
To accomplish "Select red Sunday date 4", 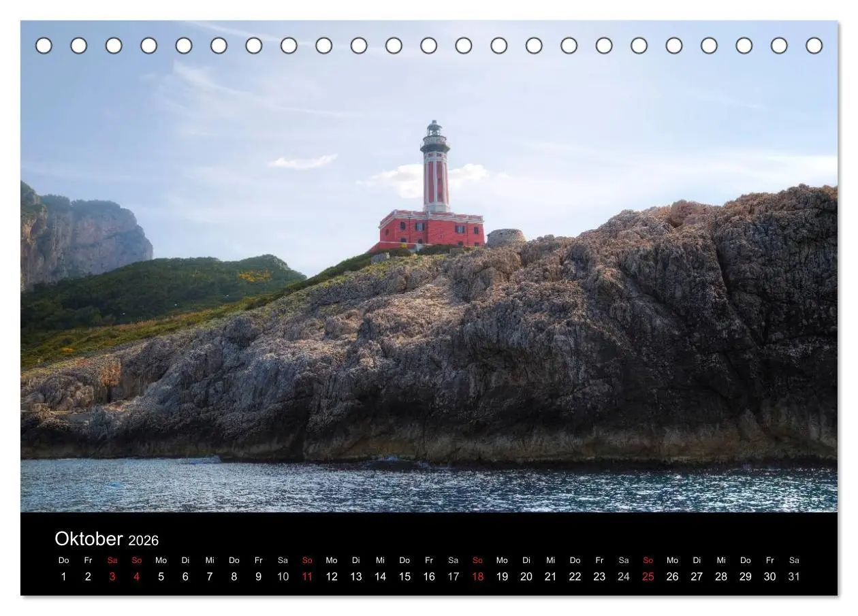I will [x=137, y=577].
